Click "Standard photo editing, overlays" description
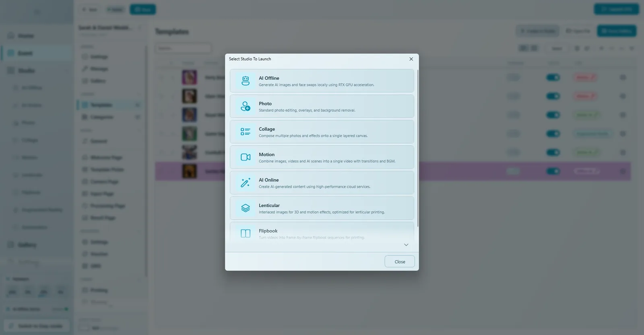Viewport: 644px width, 335px height. (307, 110)
